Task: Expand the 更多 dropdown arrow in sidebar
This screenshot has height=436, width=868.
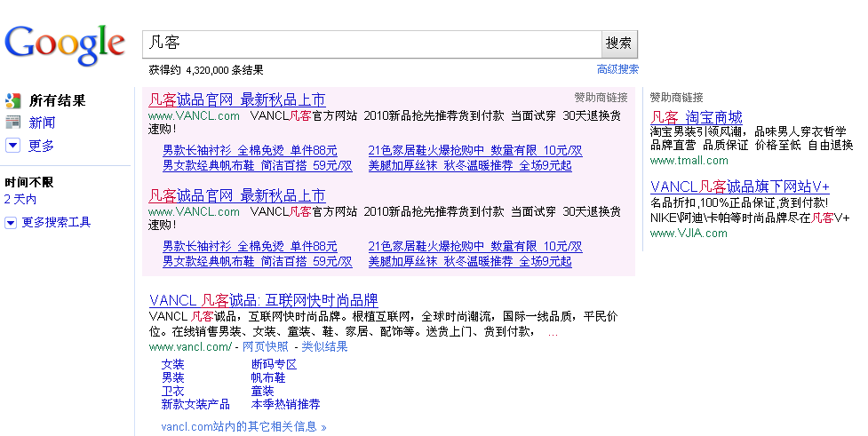Action: coord(12,146)
